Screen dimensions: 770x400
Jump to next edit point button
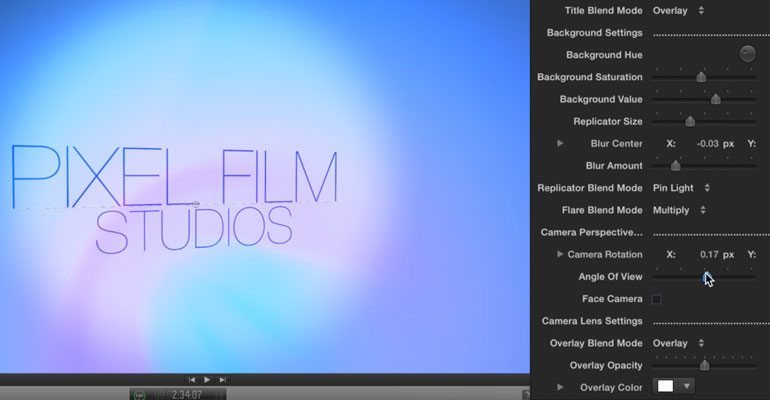pos(222,379)
